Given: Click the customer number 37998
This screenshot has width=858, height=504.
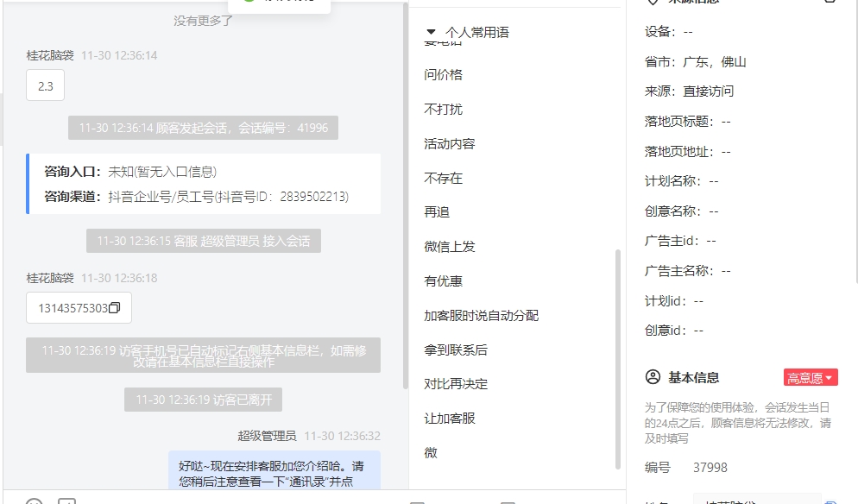Looking at the screenshot, I should point(710,468).
